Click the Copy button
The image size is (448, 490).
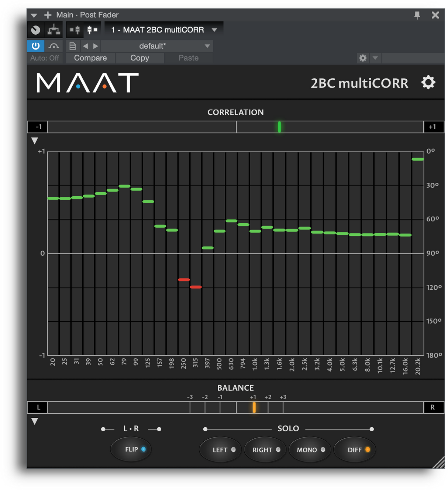[x=139, y=58]
